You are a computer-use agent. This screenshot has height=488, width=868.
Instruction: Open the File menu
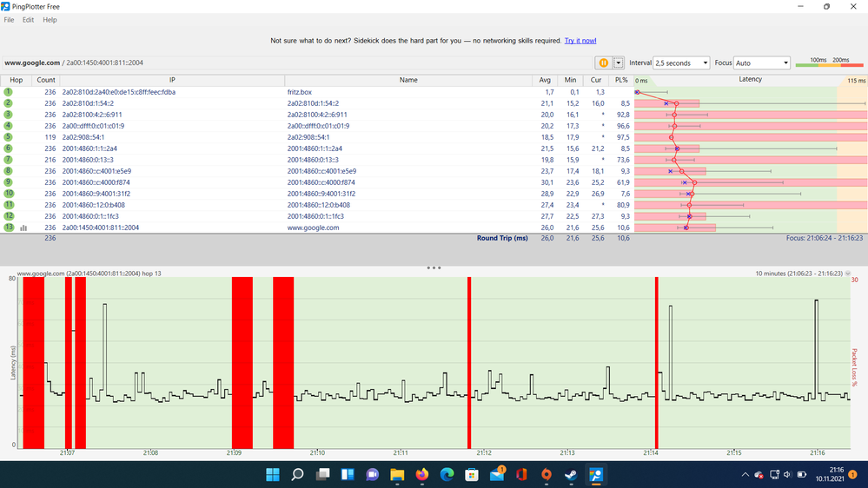coord(9,20)
